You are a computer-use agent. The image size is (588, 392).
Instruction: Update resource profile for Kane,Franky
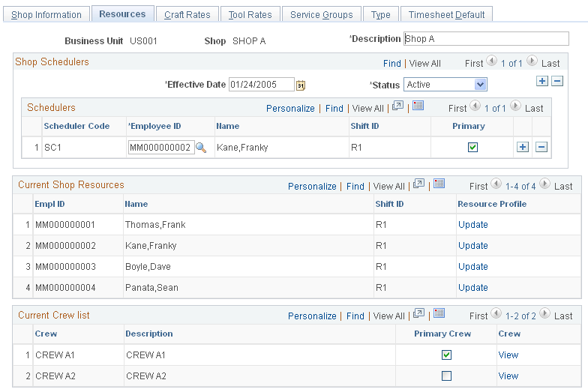pyautogui.click(x=472, y=246)
